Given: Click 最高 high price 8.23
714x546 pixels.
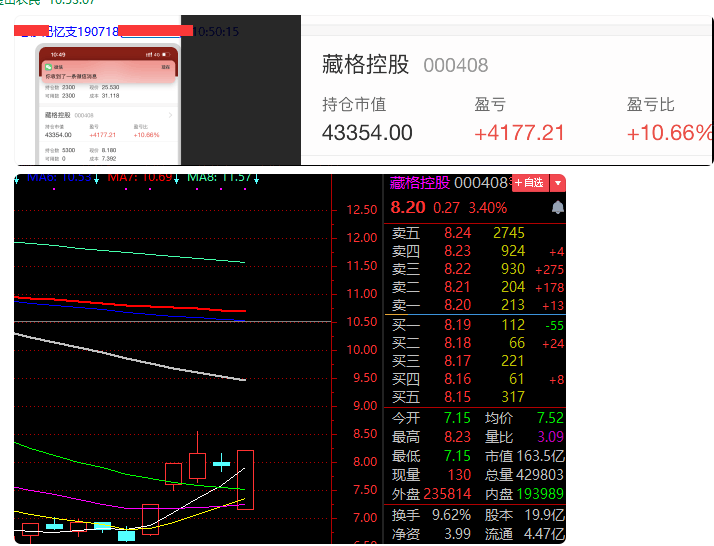Looking at the screenshot, I should (x=458, y=437).
